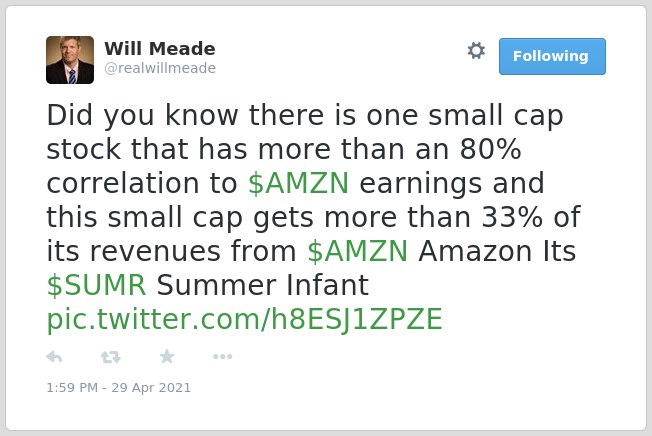This screenshot has width=652, height=436.
Task: Open the gear user actions dropdown
Action: point(476,51)
